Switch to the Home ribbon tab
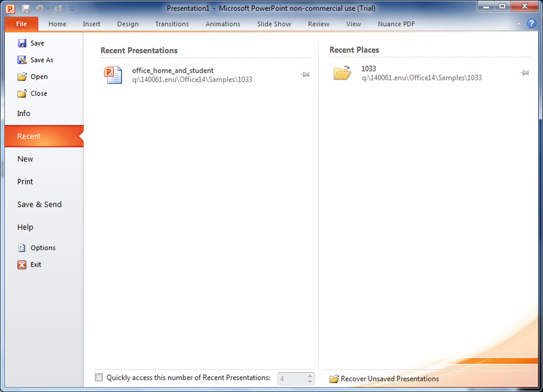This screenshot has height=392, width=543. pos(57,24)
